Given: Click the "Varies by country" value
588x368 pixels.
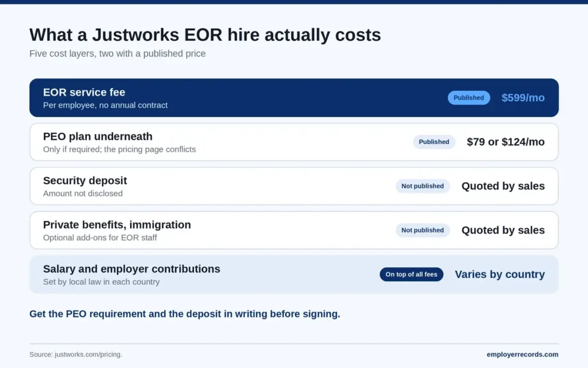Looking at the screenshot, I should click(x=500, y=274).
